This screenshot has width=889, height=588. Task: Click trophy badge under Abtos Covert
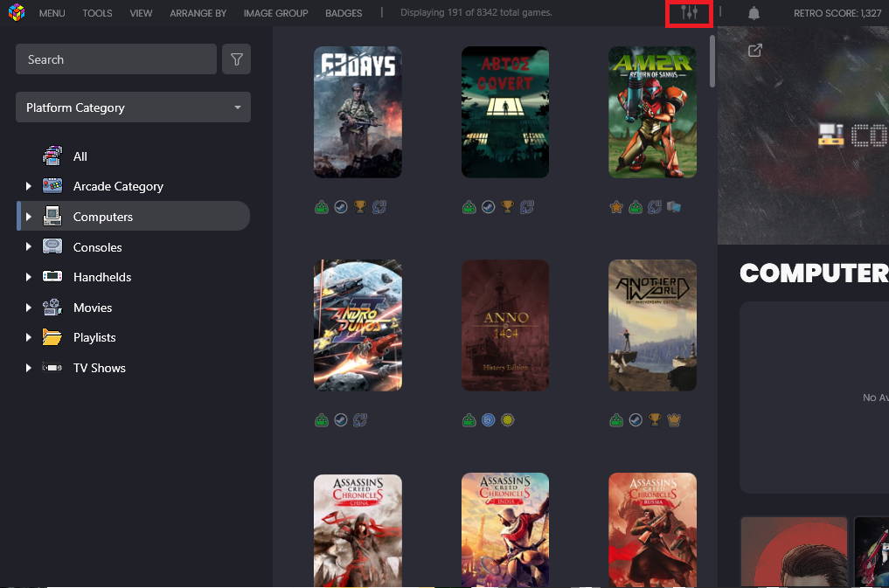[507, 207]
